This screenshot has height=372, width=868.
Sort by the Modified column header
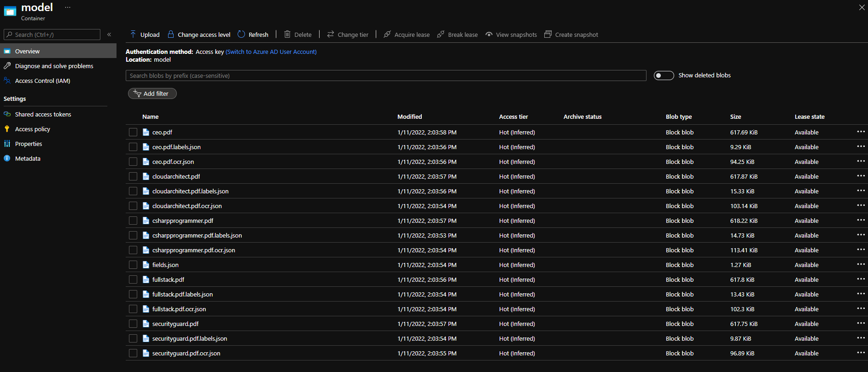(409, 116)
